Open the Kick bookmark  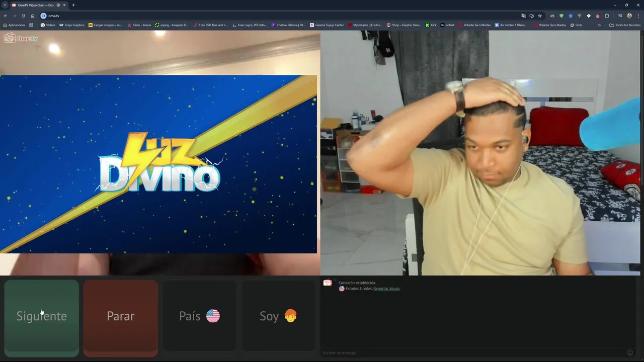tap(431, 25)
